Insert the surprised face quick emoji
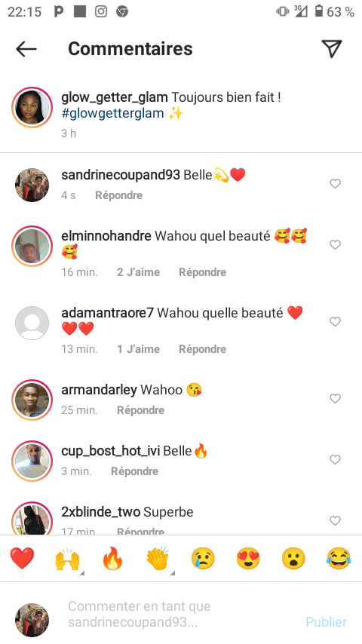 (x=293, y=558)
